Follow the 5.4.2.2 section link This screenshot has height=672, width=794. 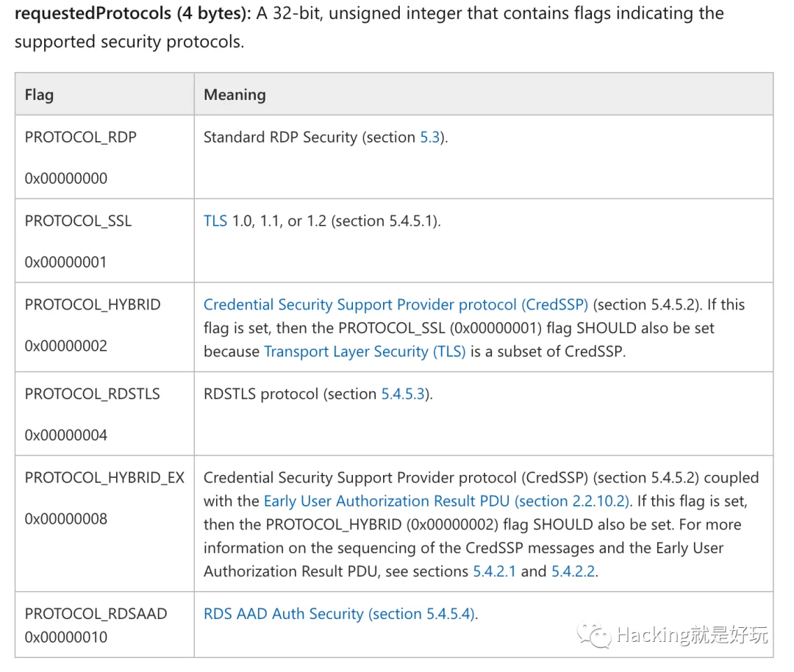tap(573, 571)
